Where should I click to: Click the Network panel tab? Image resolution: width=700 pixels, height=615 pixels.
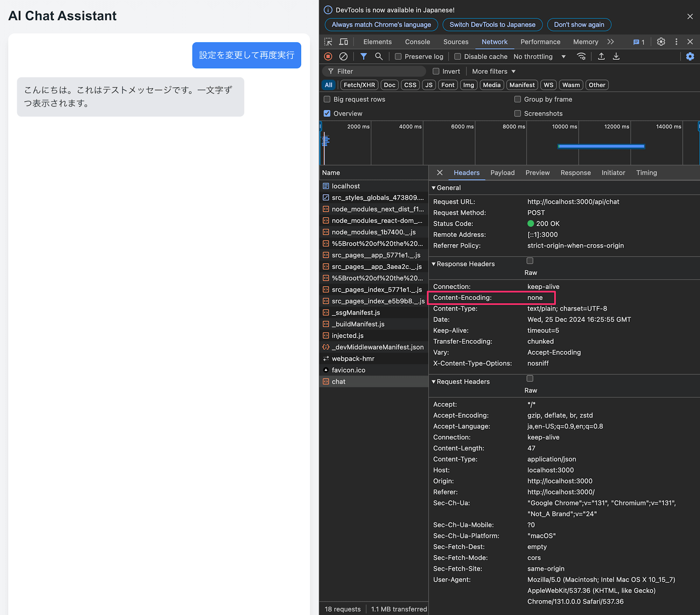[494, 42]
